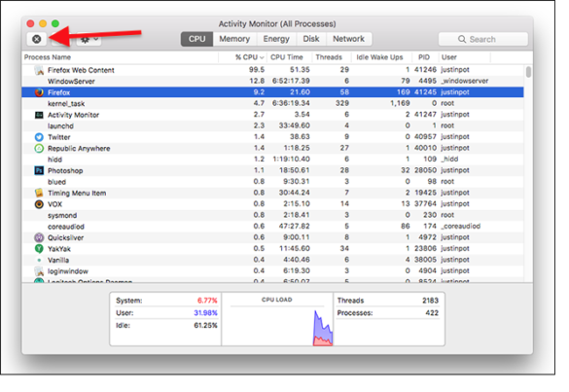Click the 1,169 idle wake ups value
This screenshot has height=392, width=569.
click(400, 103)
